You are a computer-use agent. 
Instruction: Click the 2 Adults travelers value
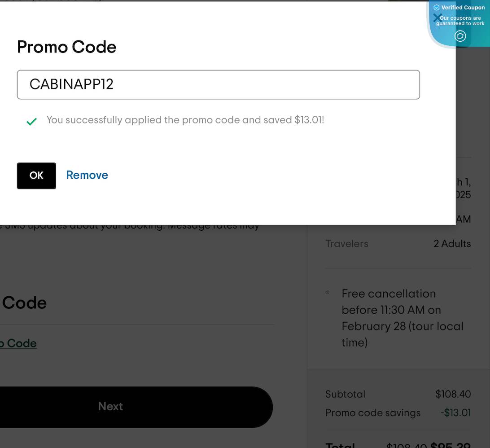pos(452,244)
